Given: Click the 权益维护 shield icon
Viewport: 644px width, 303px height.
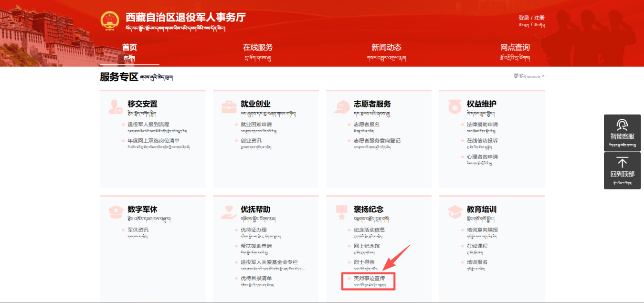Looking at the screenshot, I should coord(455,107).
